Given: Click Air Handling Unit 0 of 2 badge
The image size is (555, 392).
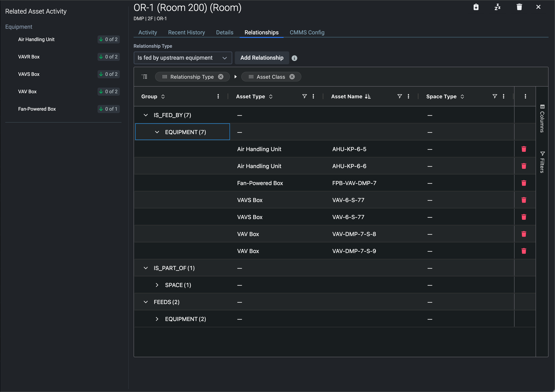Looking at the screenshot, I should click(x=108, y=39).
